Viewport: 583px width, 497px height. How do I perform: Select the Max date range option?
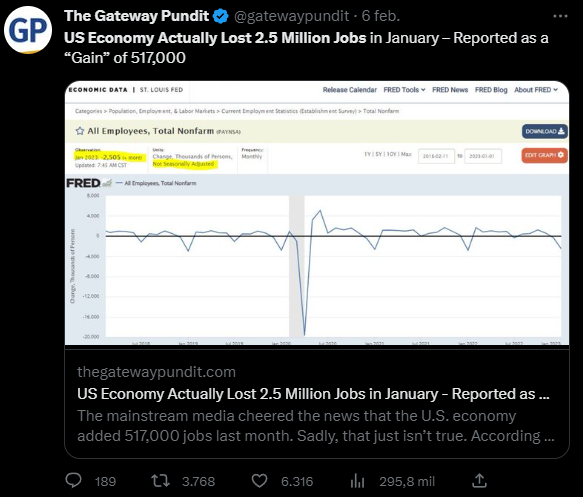(406, 154)
